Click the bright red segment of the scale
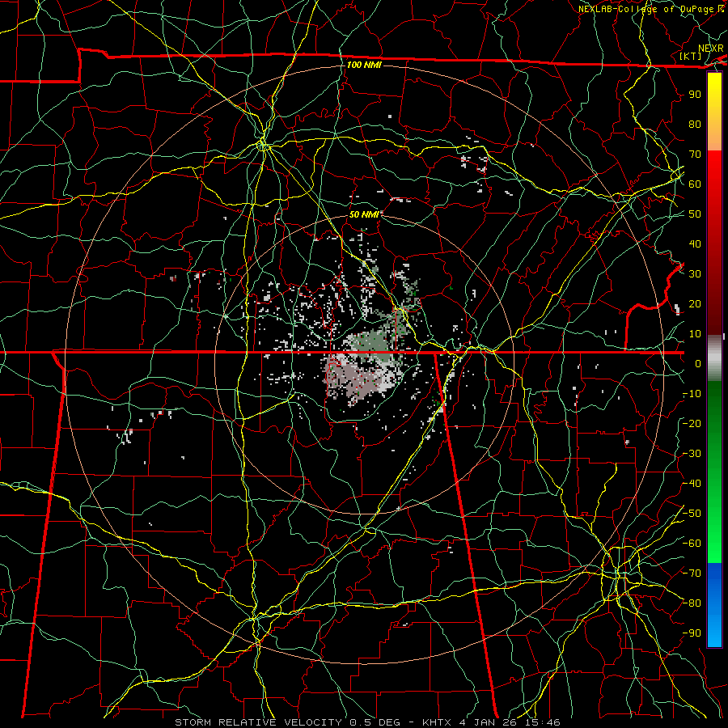Image resolution: width=728 pixels, height=728 pixels. [714, 171]
